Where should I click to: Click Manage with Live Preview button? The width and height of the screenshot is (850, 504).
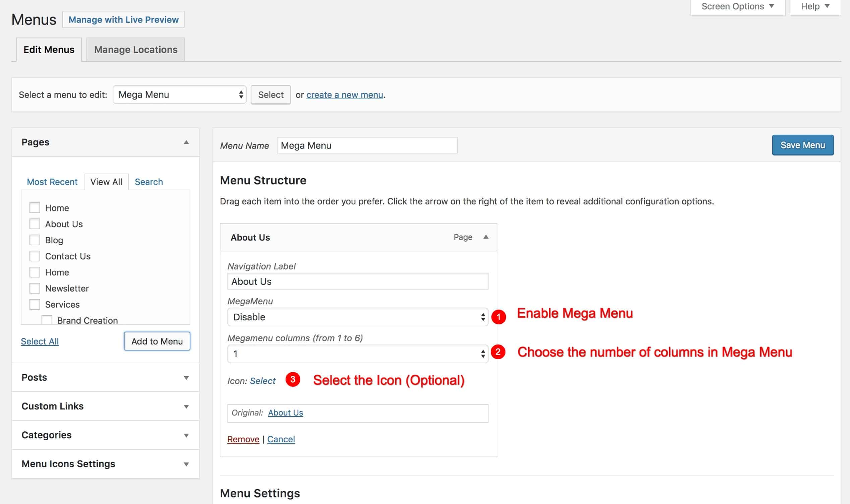(x=124, y=20)
